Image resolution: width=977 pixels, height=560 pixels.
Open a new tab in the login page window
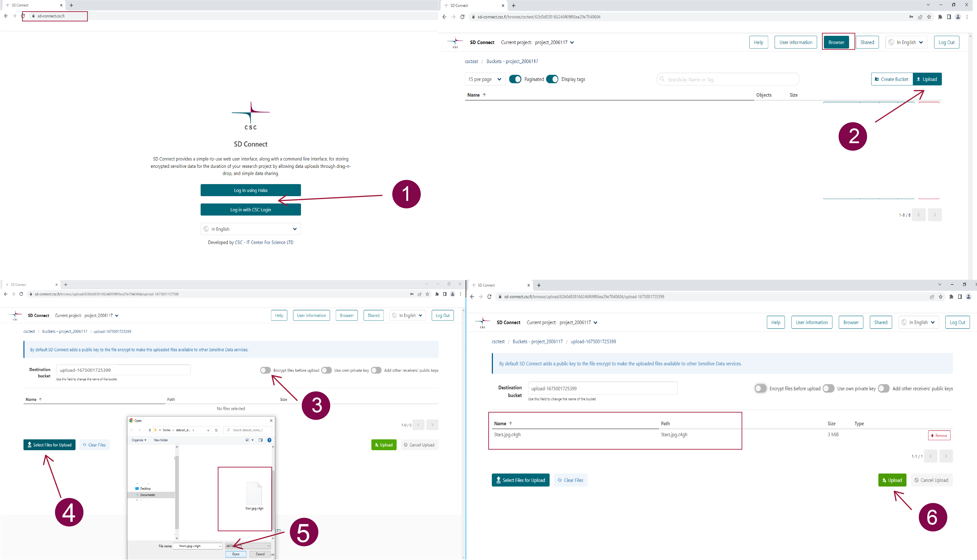71,5
